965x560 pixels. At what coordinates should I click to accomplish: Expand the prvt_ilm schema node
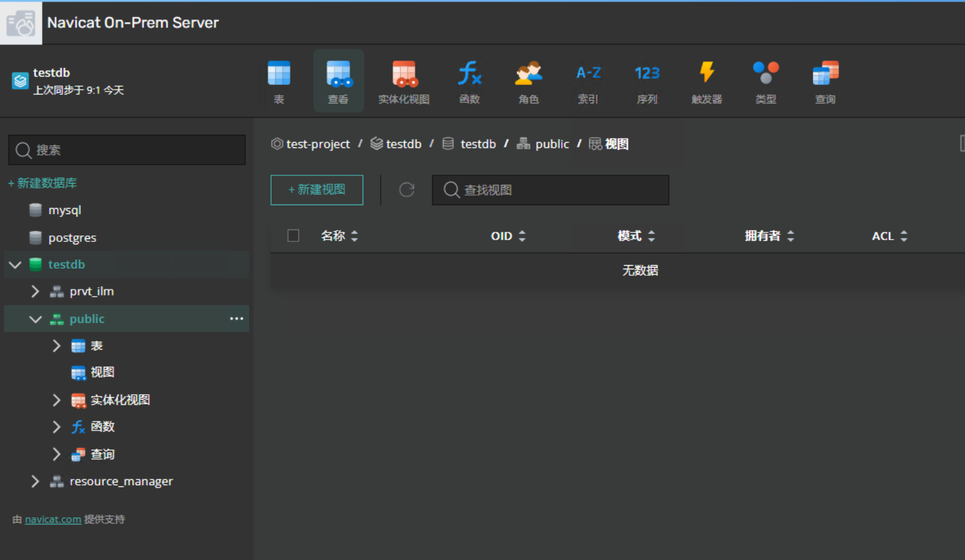pyautogui.click(x=35, y=291)
